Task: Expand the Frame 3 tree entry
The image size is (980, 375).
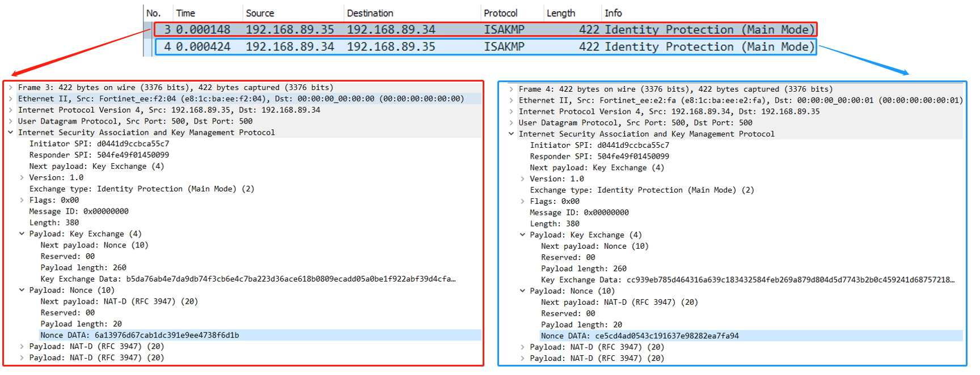Action: click(11, 88)
